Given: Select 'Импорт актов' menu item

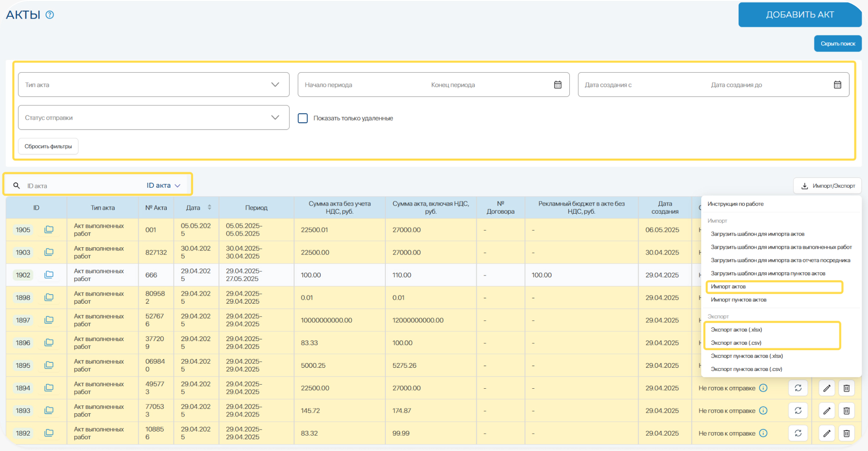Looking at the screenshot, I should tap(728, 287).
